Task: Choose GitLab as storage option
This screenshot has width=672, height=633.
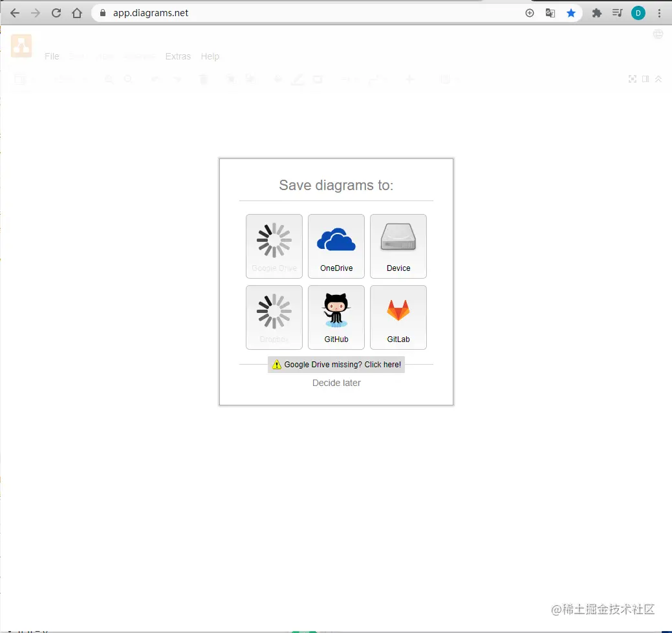Action: (x=398, y=317)
